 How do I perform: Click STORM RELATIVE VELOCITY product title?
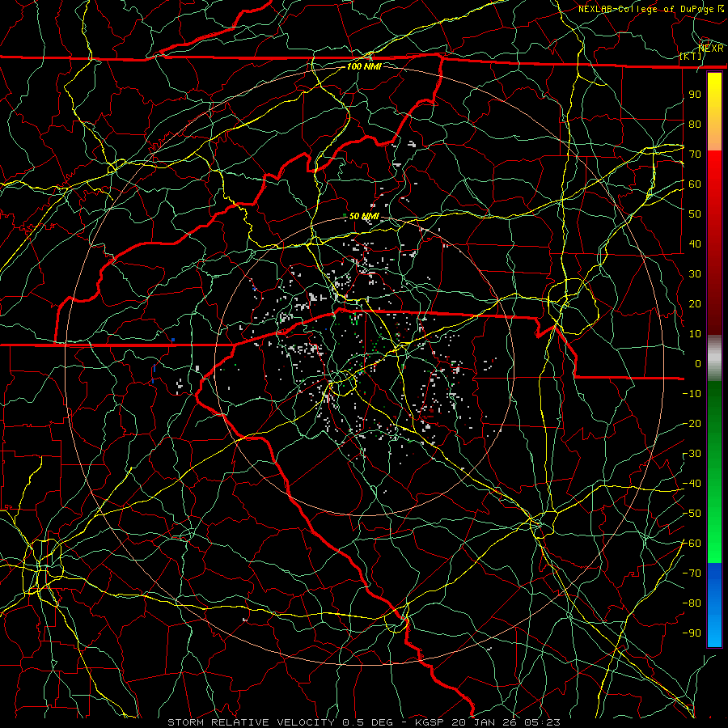251,722
